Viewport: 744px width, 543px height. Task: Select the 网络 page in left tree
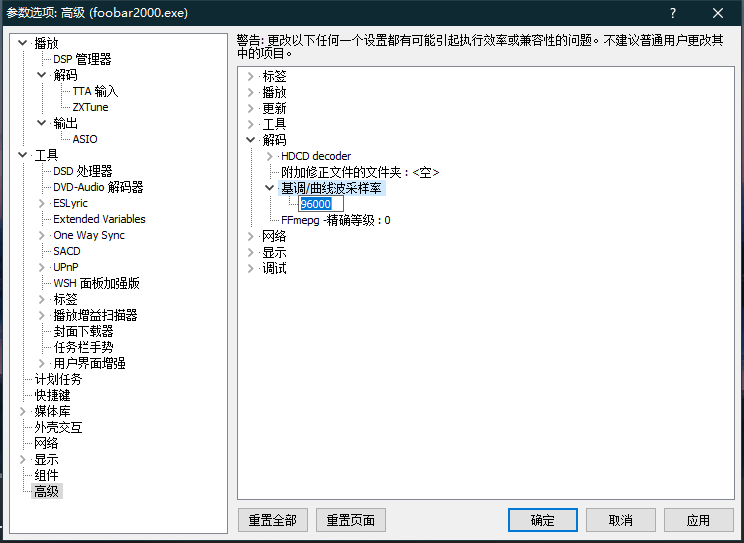(46, 443)
